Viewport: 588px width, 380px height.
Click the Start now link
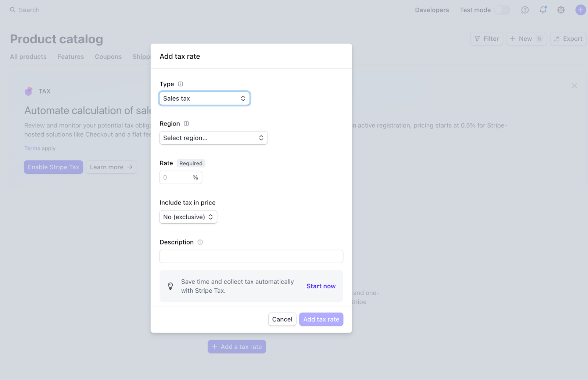pos(321,286)
